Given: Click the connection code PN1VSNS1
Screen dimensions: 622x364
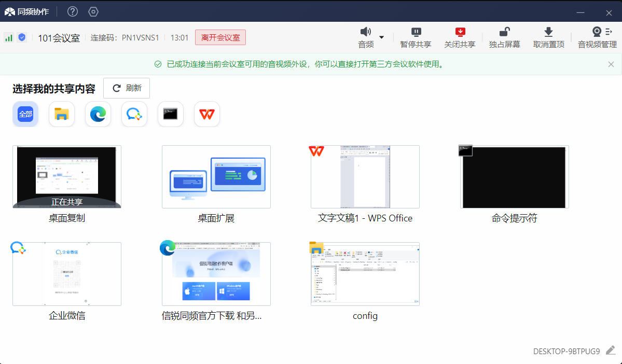Looking at the screenshot, I should [x=141, y=38].
